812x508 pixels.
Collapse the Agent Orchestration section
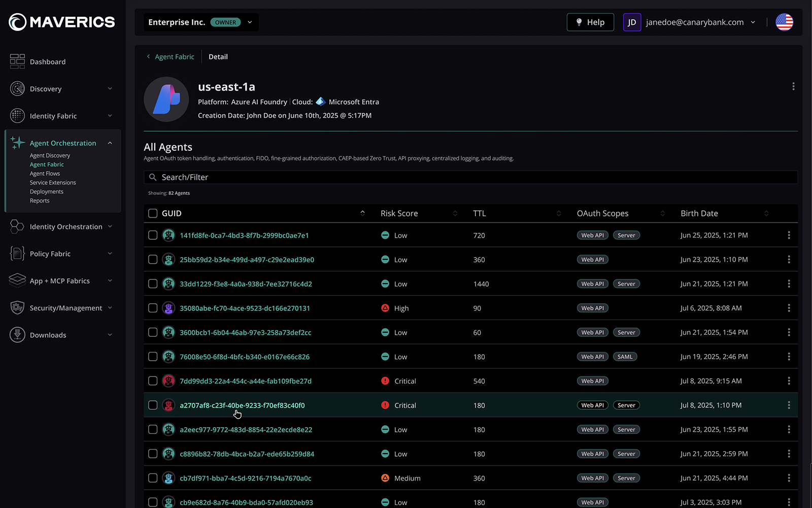point(110,143)
